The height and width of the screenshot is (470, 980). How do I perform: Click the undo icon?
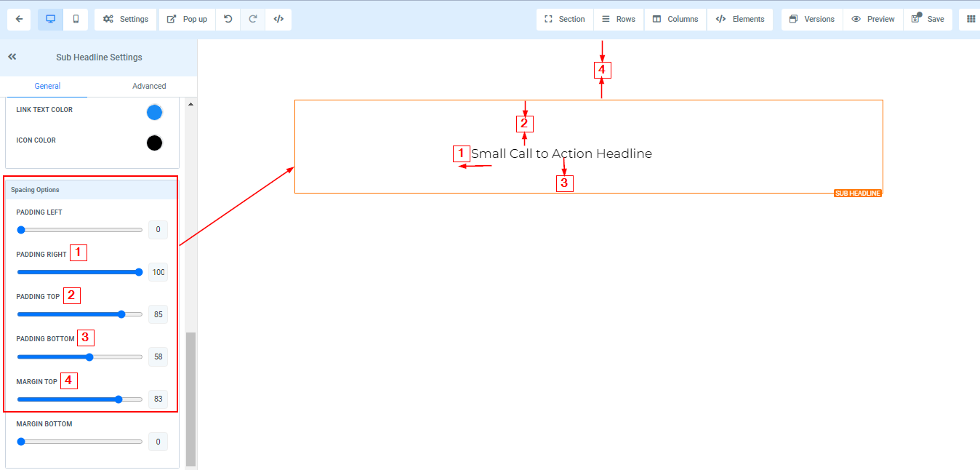point(228,19)
